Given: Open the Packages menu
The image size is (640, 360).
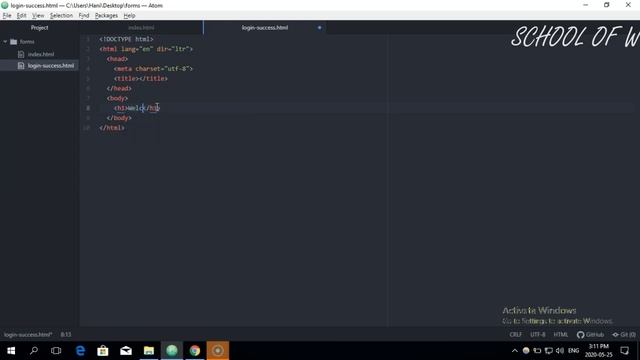Looking at the screenshot, I should point(106,16).
